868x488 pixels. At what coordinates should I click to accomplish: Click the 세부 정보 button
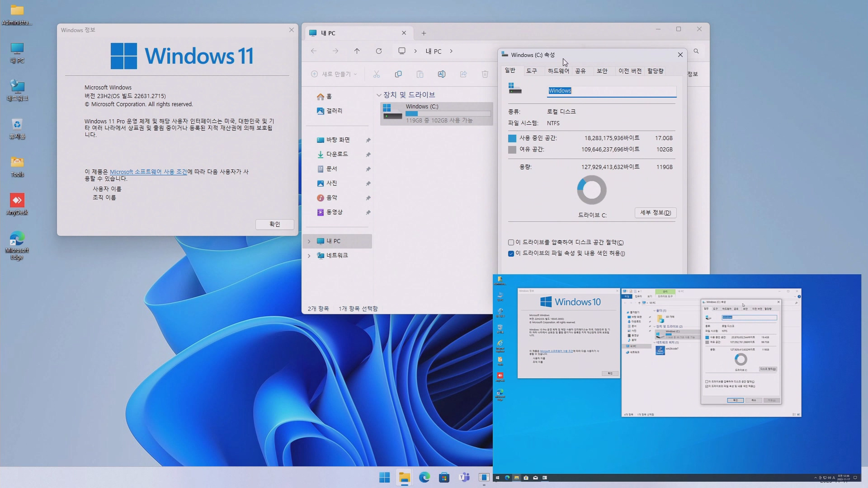656,213
